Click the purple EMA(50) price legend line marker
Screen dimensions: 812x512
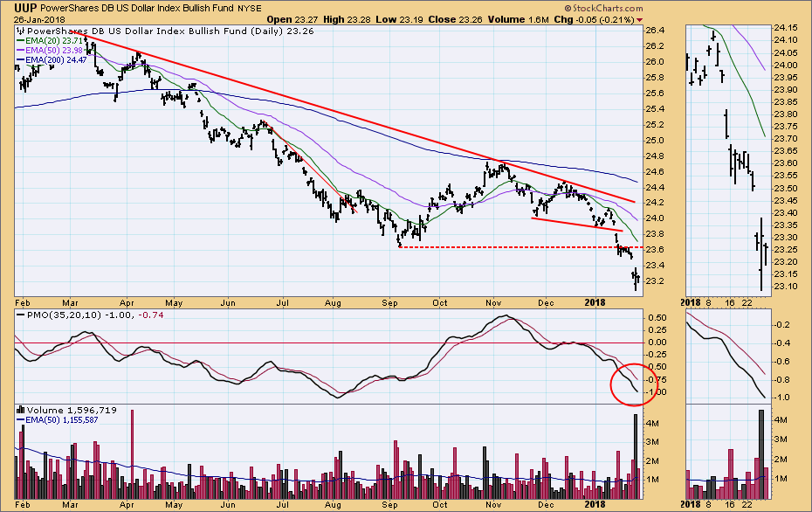[x=21, y=51]
